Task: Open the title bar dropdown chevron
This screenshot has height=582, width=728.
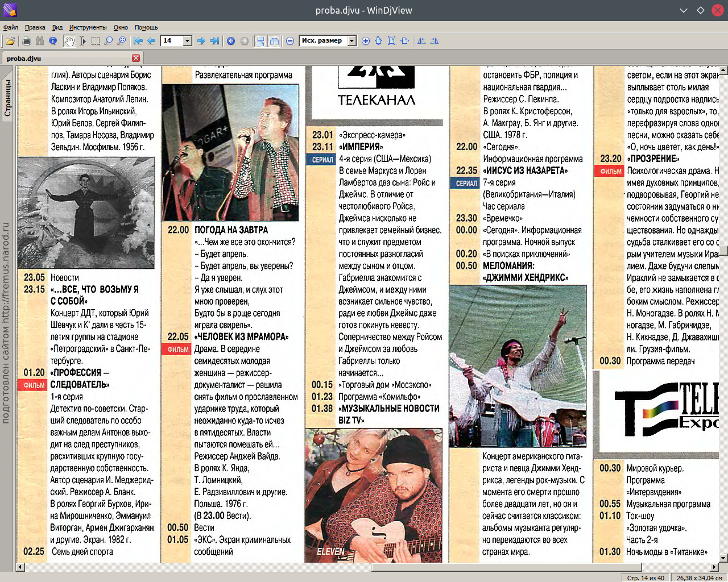Action: [684, 10]
